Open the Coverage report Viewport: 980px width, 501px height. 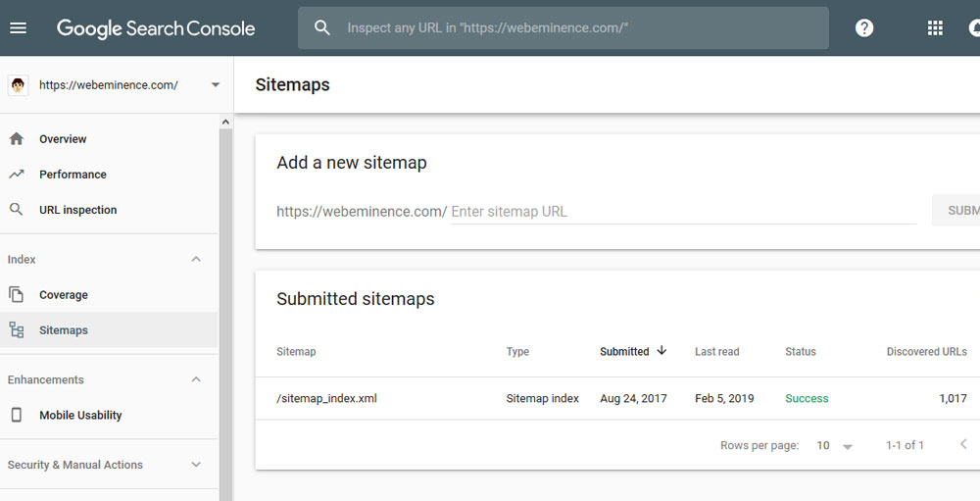63,295
